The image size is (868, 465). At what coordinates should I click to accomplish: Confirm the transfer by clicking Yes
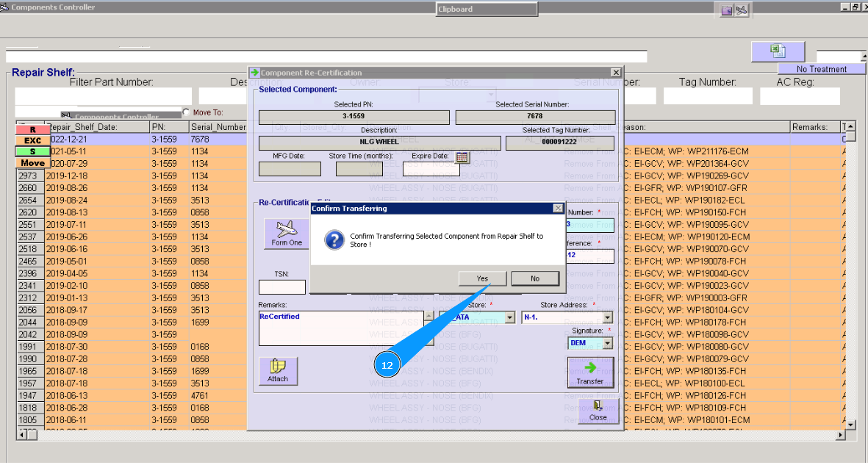click(x=482, y=278)
